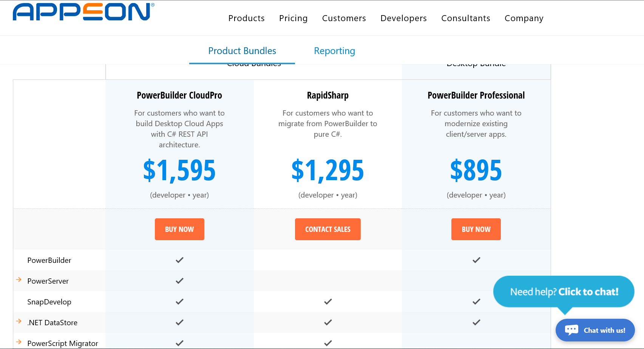Open the Products menu
This screenshot has height=349, width=644.
click(x=246, y=18)
